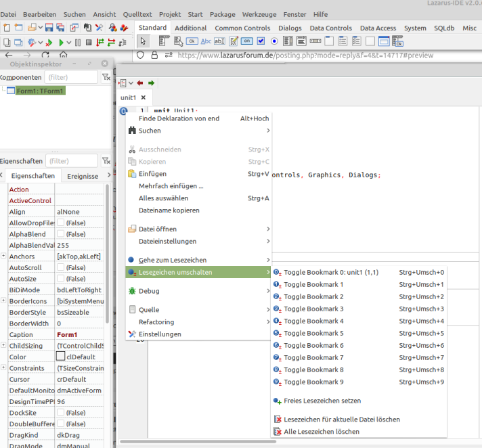Expand the Constraints property node
The width and height of the screenshot is (482, 448).
[3, 368]
